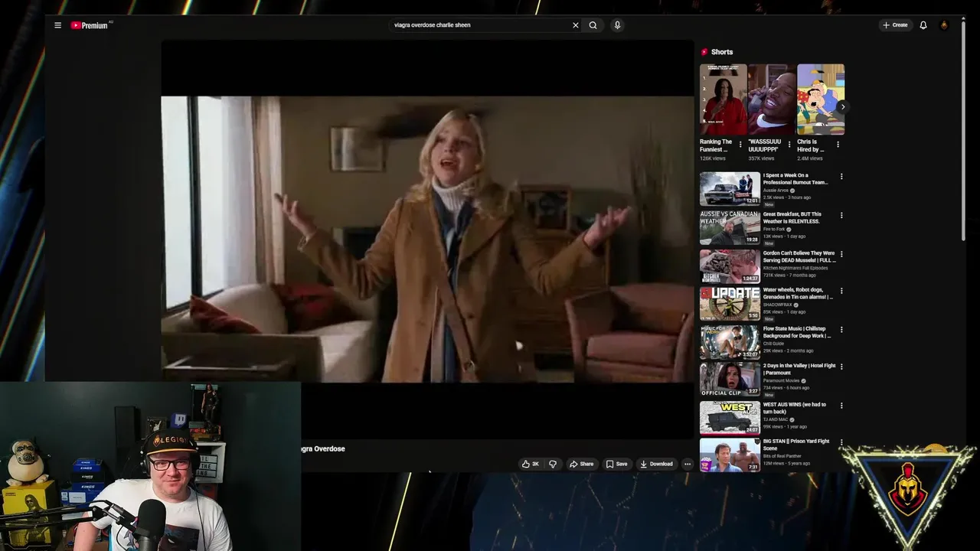Open title '2 Days in the Valley | Hotel Fight'
The height and width of the screenshot is (551, 980).
799,369
